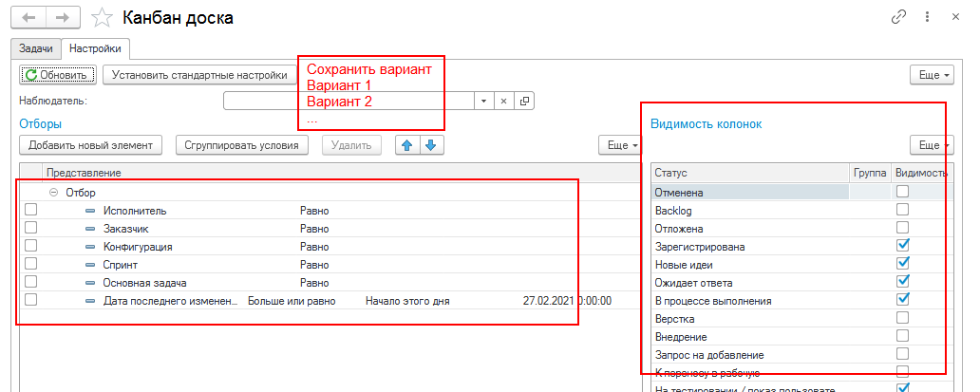The height and width of the screenshot is (392, 980).
Task: Add Канбан доска to favorites star
Action: point(102,17)
